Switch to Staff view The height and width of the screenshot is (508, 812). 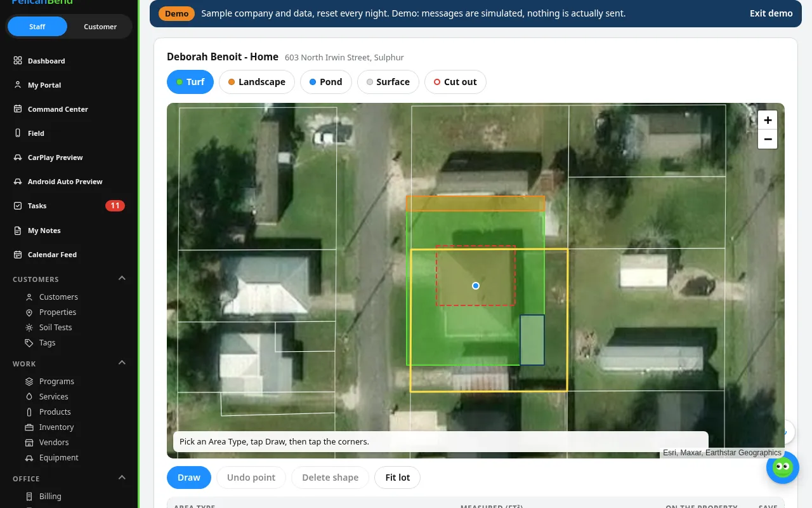point(37,27)
